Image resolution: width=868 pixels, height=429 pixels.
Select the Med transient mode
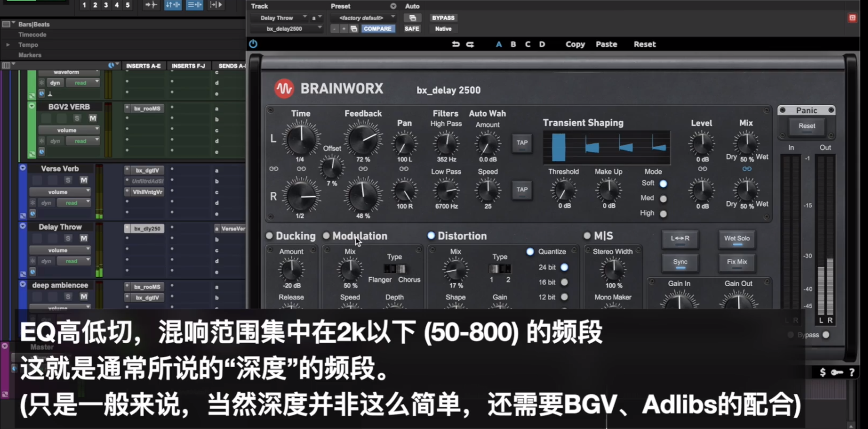(663, 198)
